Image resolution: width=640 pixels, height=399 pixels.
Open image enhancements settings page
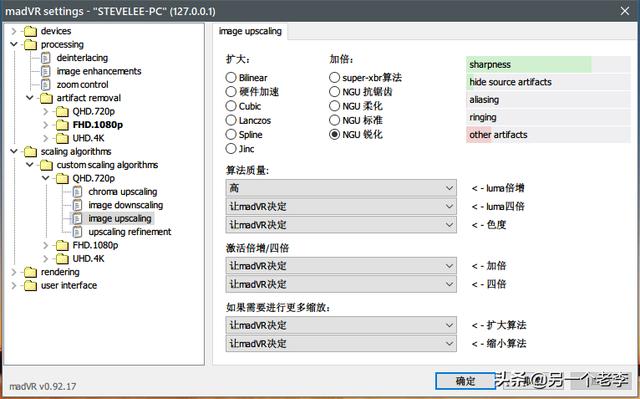(99, 71)
